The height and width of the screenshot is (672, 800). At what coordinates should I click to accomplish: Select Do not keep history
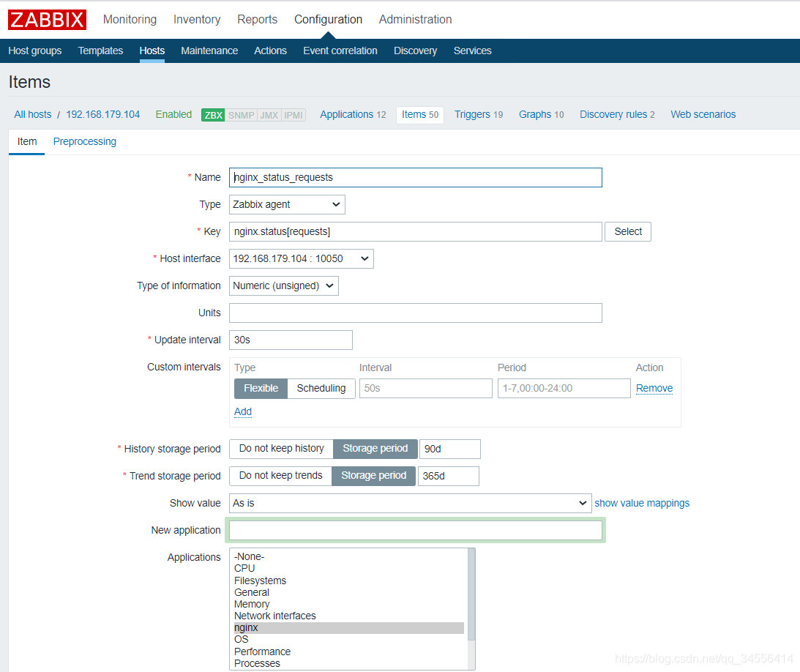281,449
